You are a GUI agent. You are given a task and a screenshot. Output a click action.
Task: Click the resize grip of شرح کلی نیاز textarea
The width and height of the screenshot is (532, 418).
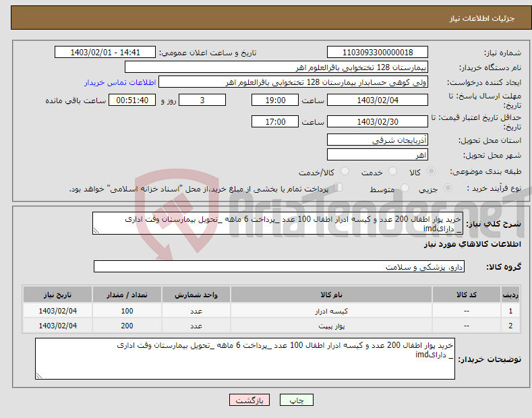point(96,231)
